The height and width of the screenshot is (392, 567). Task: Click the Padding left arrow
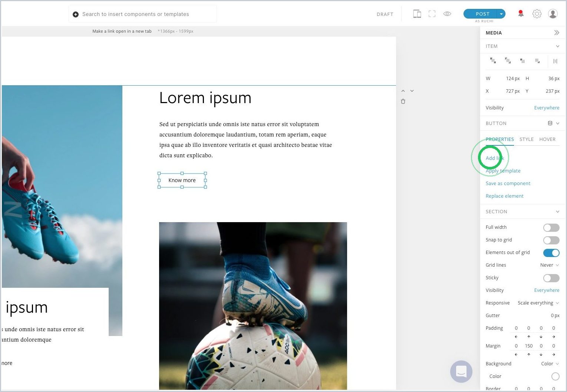(516, 337)
